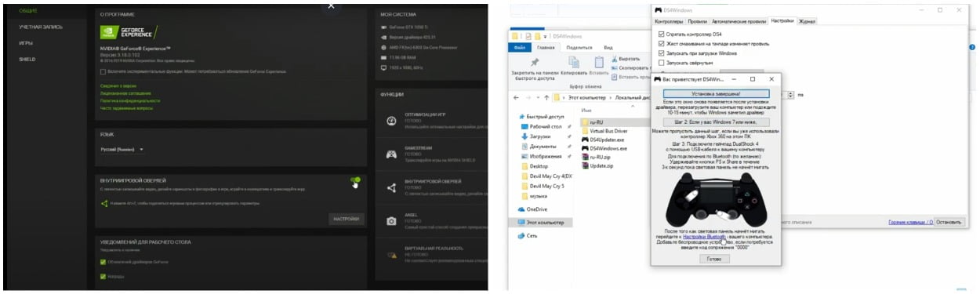Uncheck GeForce driver updates notification
980x294 pixels.
[103, 262]
